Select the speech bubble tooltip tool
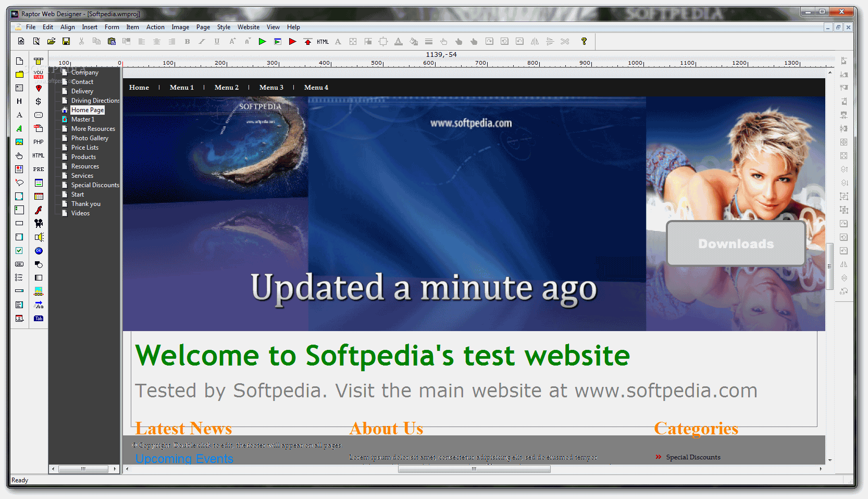This screenshot has width=868, height=499. tap(19, 182)
